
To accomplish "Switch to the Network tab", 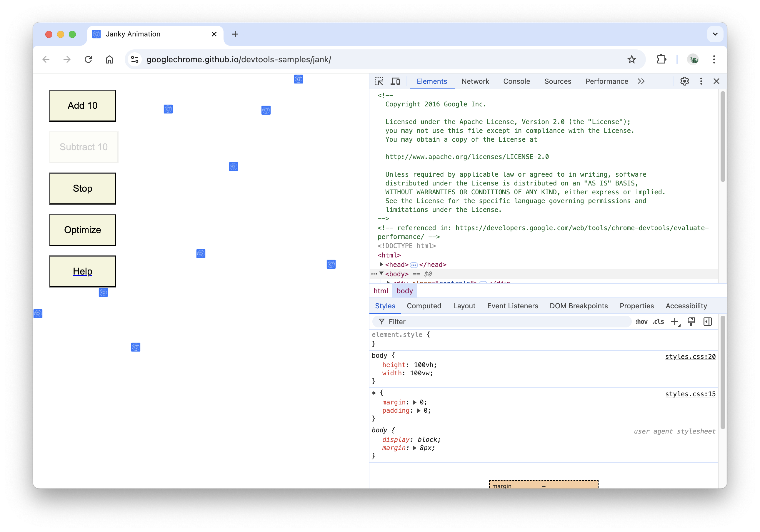I will 475,81.
